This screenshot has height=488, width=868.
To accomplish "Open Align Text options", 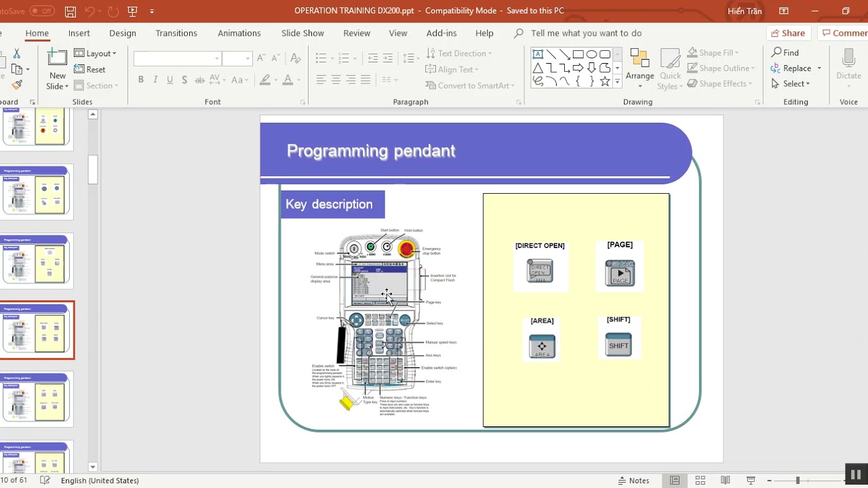I will [452, 69].
